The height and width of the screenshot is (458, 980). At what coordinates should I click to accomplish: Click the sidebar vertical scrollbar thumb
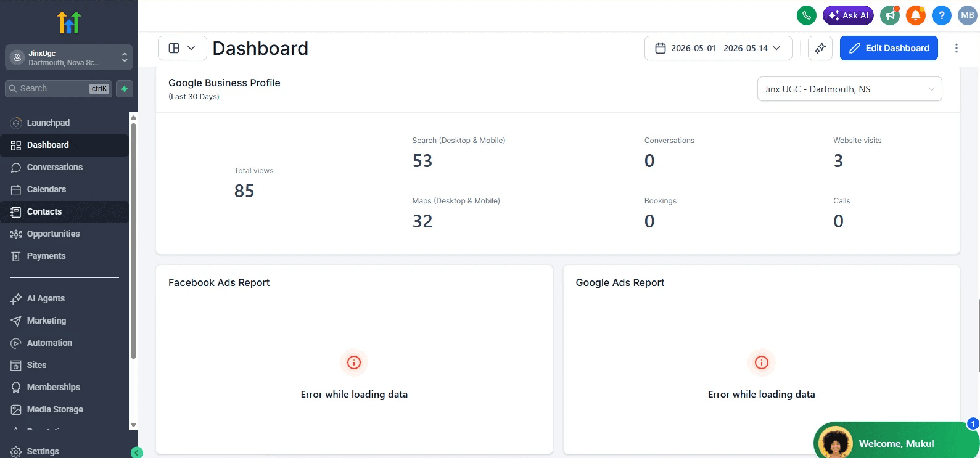(133, 240)
